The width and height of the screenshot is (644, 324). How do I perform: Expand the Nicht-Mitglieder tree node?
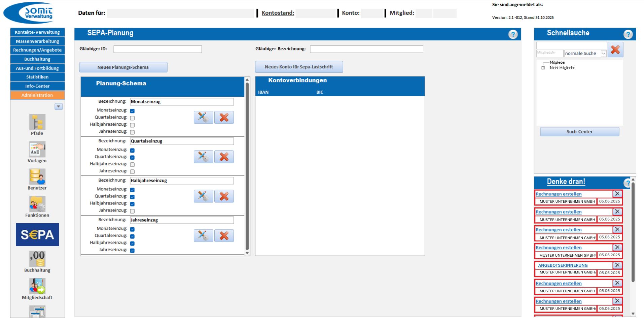click(543, 68)
